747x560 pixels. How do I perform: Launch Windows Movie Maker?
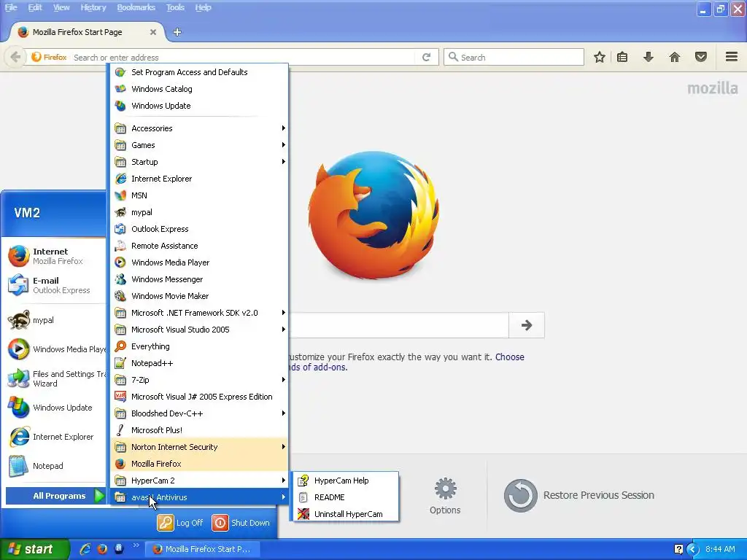point(199,296)
